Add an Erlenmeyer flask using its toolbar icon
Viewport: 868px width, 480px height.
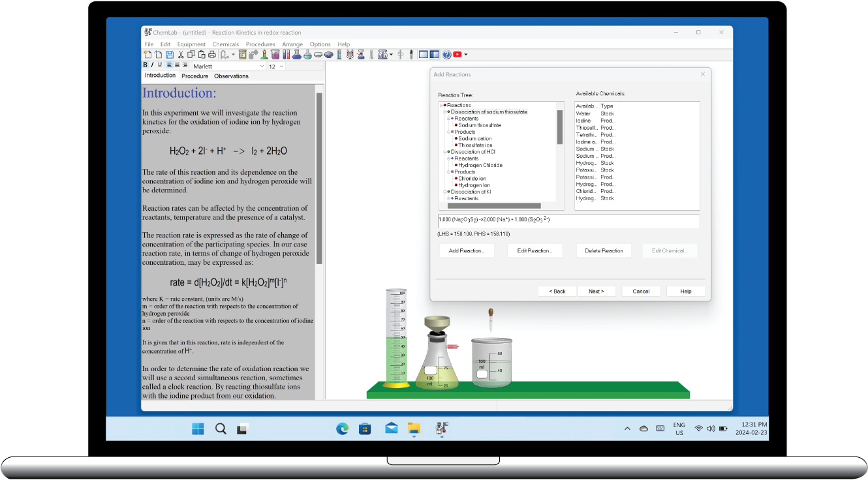pos(296,54)
